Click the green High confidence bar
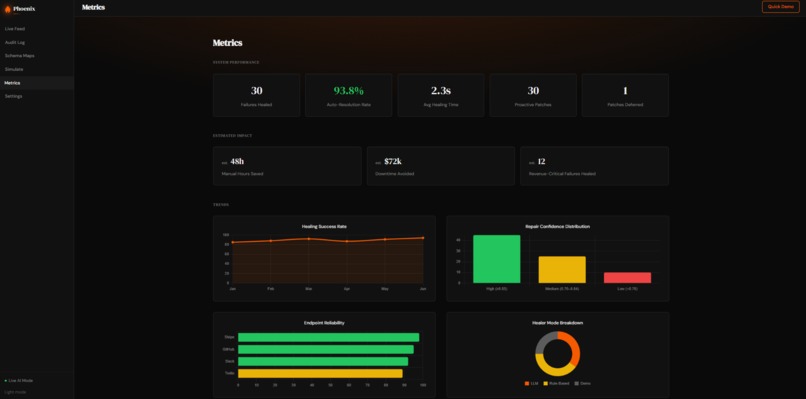Screen dimensions: 806x399 click(497, 259)
